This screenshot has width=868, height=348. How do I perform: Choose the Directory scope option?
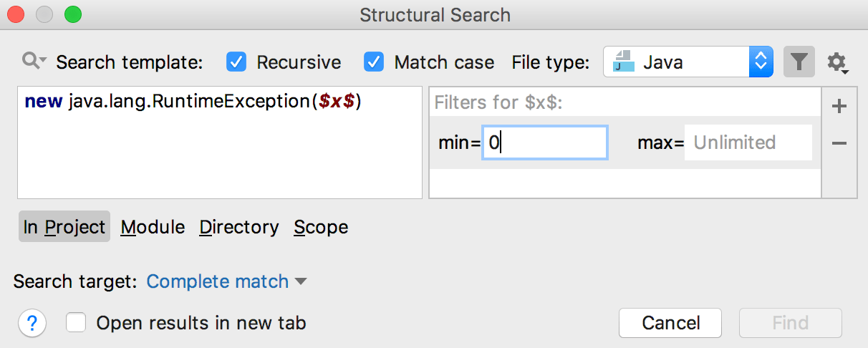pos(239,227)
